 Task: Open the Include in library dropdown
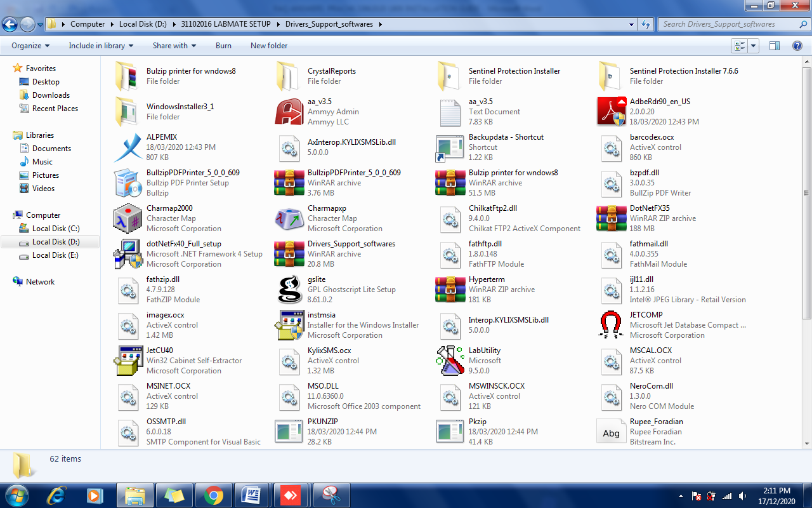(x=101, y=46)
